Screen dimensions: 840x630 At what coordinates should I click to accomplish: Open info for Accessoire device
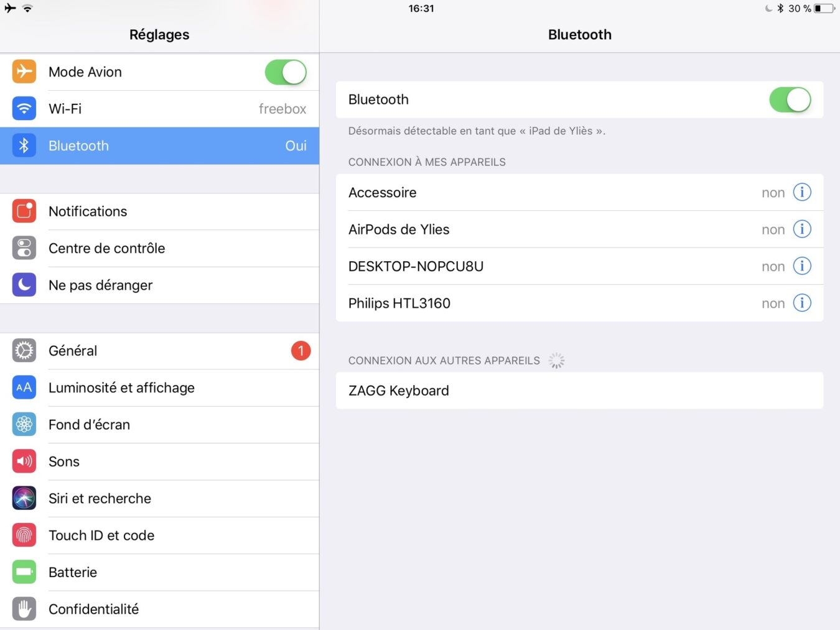(x=802, y=192)
